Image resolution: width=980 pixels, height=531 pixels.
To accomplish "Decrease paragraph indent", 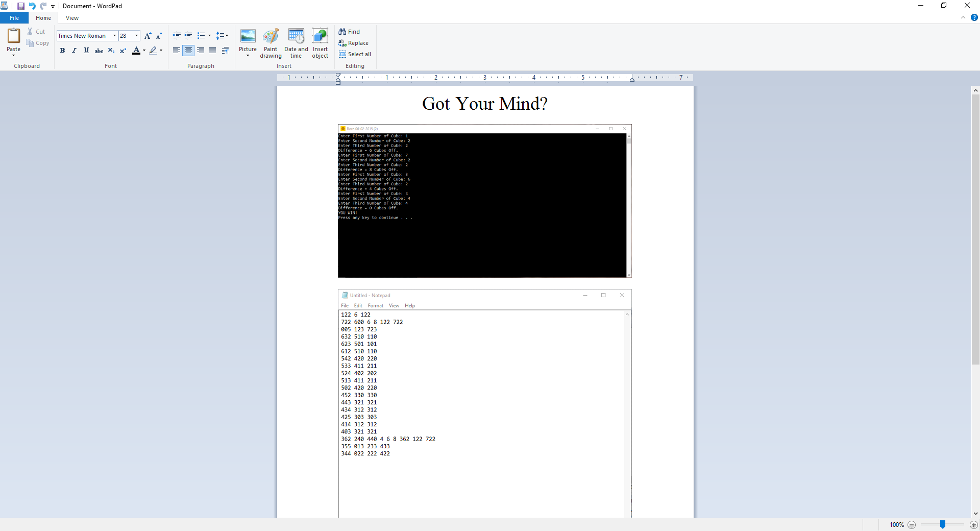I will [177, 36].
